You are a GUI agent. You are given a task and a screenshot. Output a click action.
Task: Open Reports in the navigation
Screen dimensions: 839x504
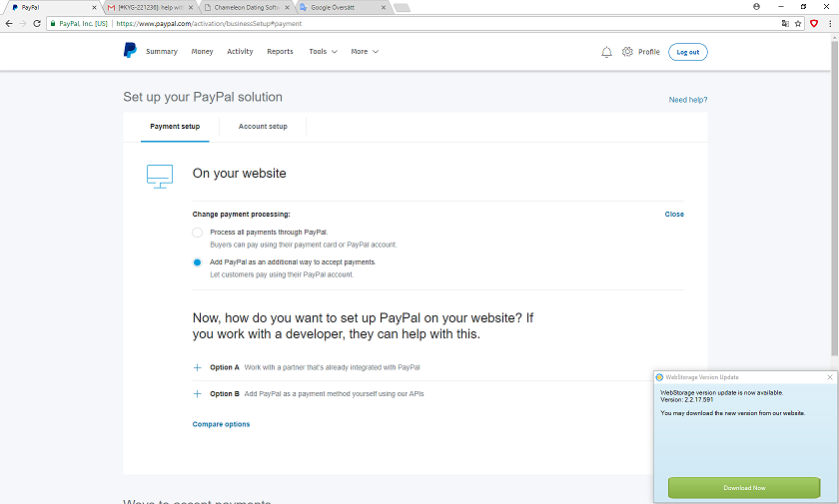pos(280,51)
